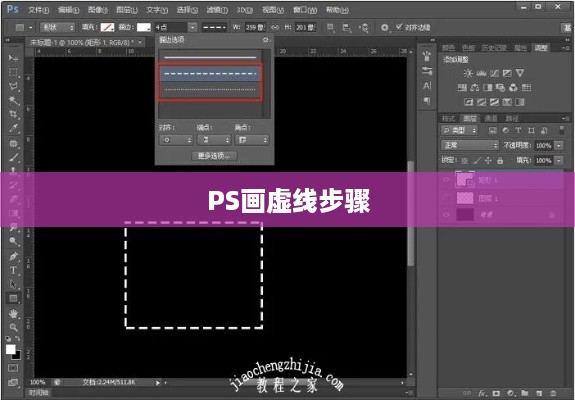Select the Hand tool

point(14,313)
